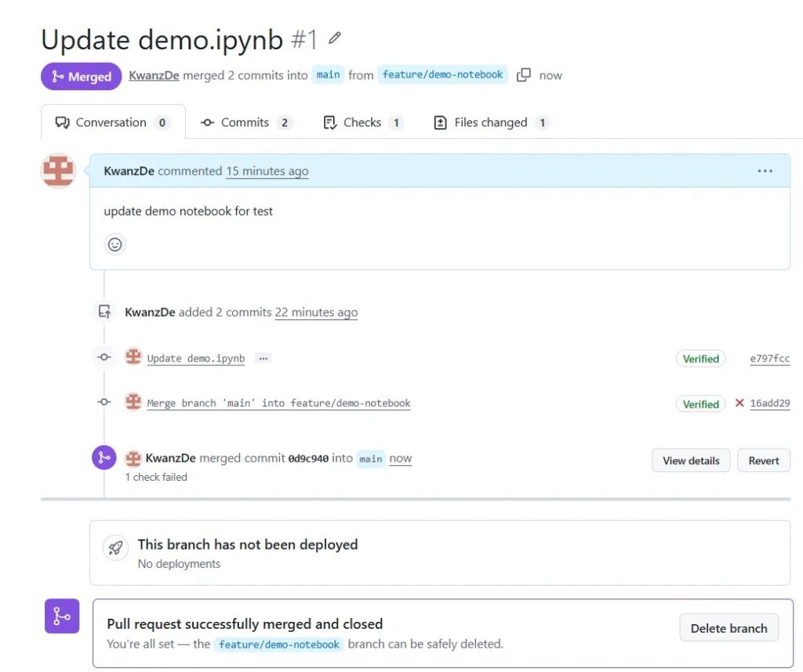Open the Checks tab

coord(363,122)
